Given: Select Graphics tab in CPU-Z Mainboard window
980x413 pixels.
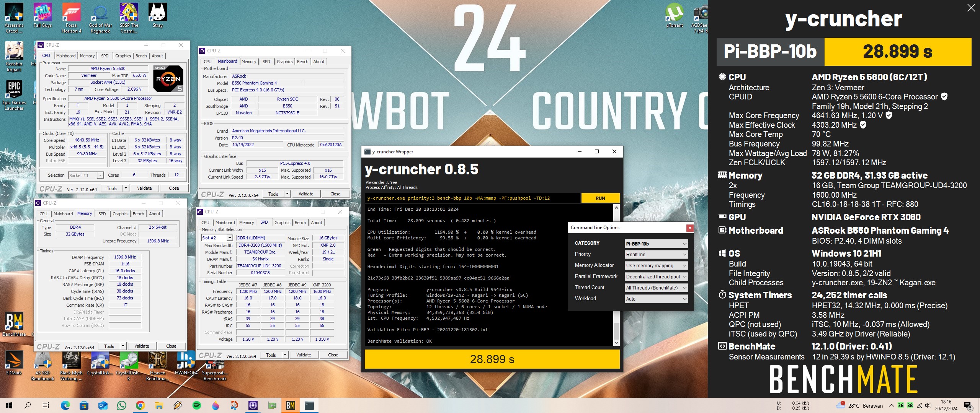Looking at the screenshot, I should pyautogui.click(x=284, y=62).
